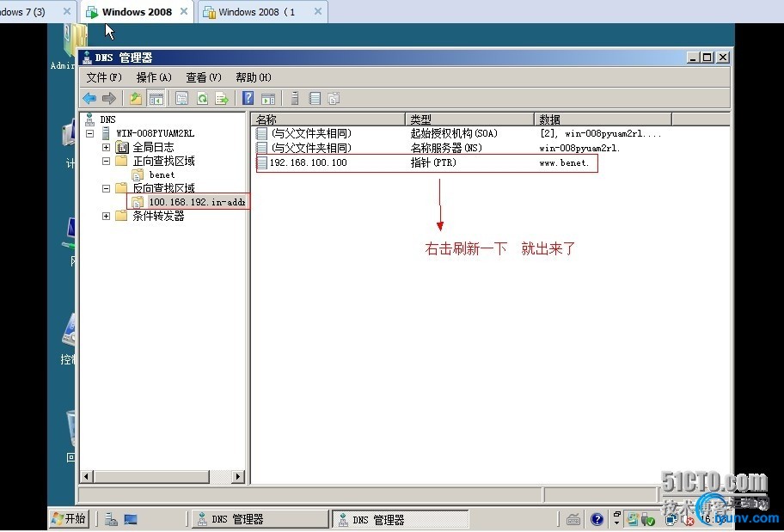
Task: Sort by the 名称 column header
Action: [x=328, y=119]
